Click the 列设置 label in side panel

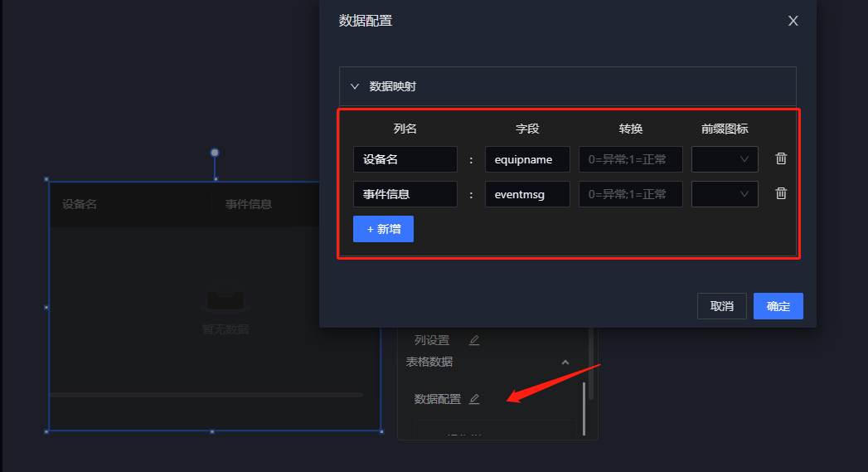(432, 340)
